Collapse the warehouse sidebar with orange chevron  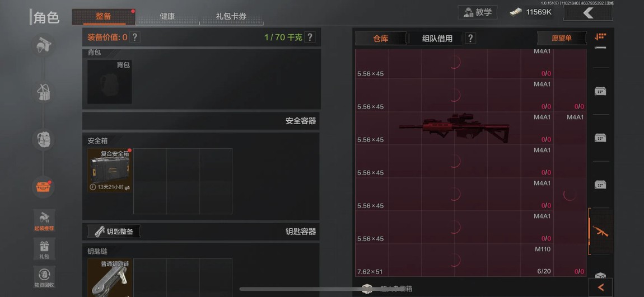[x=600, y=287]
